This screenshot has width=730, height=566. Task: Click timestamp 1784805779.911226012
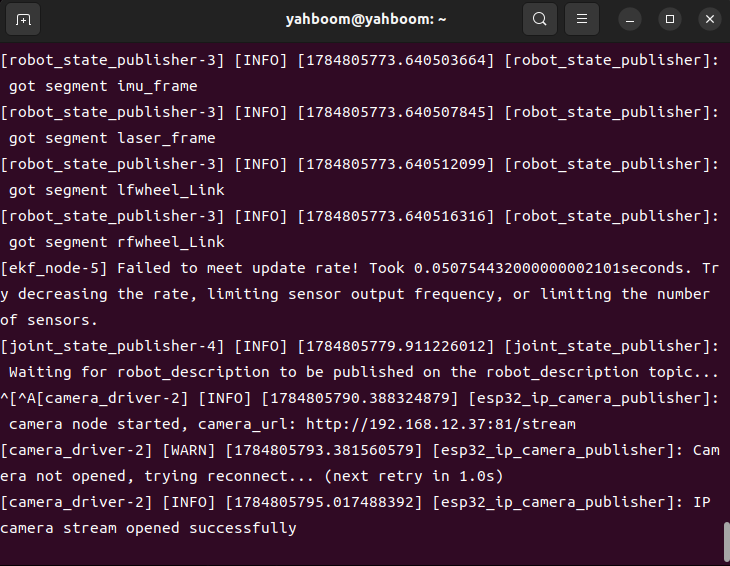(396, 346)
